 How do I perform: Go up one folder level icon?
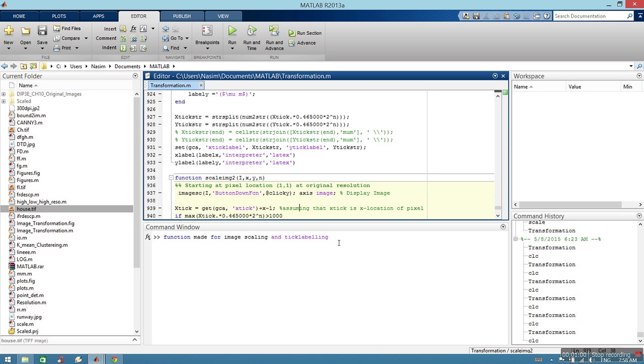click(x=23, y=66)
